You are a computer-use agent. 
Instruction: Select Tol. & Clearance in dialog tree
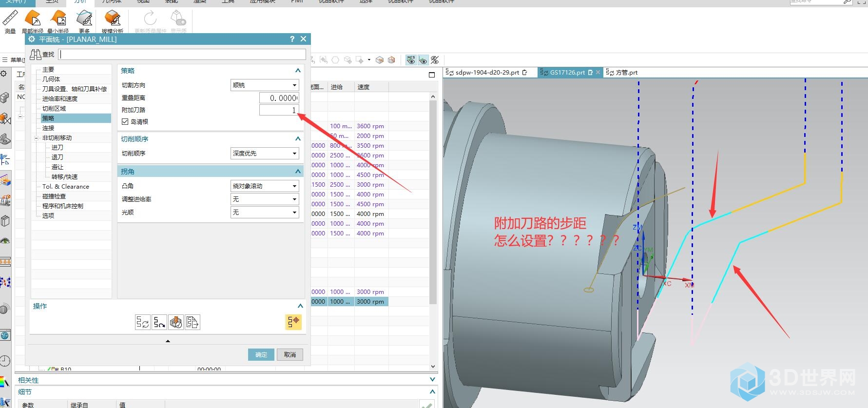click(66, 186)
